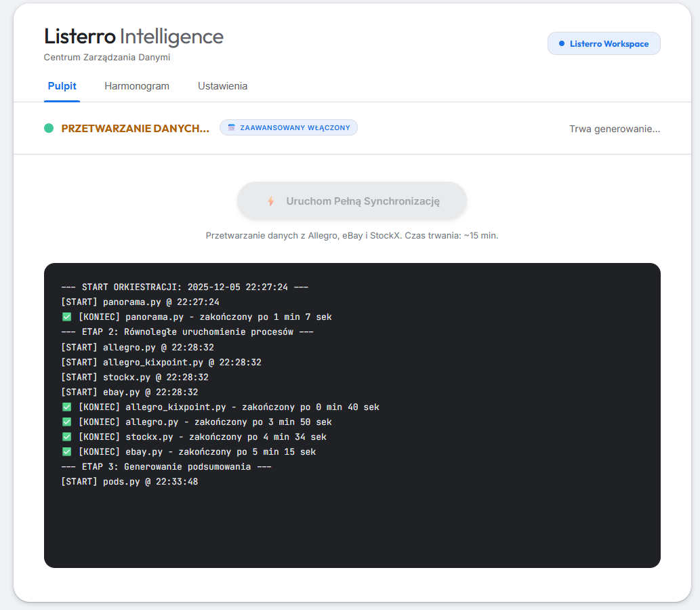Click the green status indicator dot
The height and width of the screenshot is (610, 700).
(49, 128)
